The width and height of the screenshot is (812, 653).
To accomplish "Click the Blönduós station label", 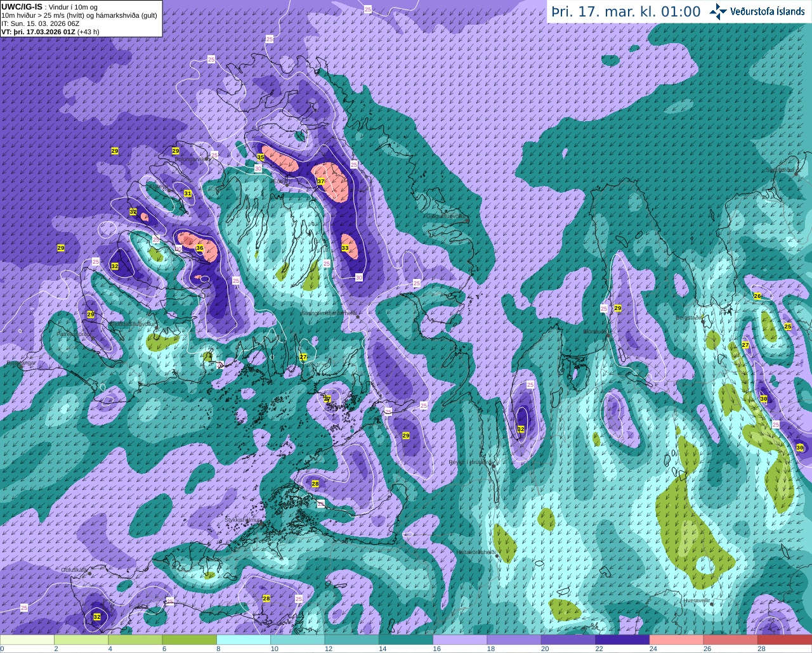I will (x=597, y=331).
